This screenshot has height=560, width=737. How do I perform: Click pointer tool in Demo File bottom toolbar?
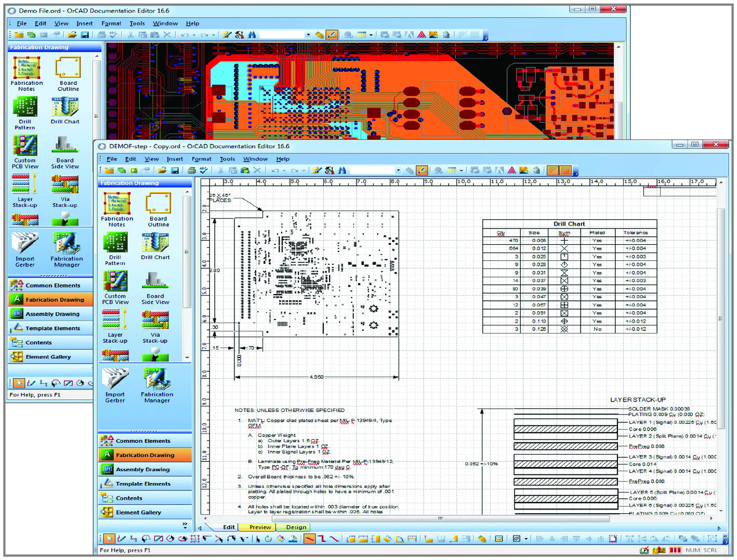[19, 383]
